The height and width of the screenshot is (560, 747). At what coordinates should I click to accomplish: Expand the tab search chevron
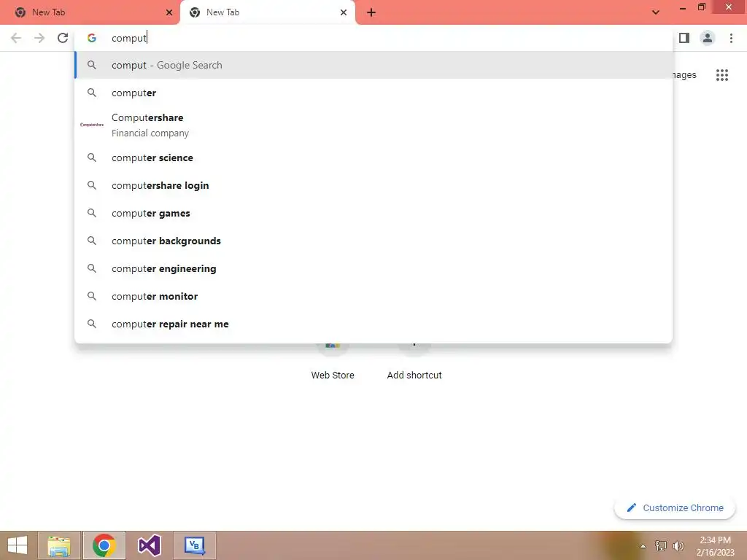(x=656, y=12)
